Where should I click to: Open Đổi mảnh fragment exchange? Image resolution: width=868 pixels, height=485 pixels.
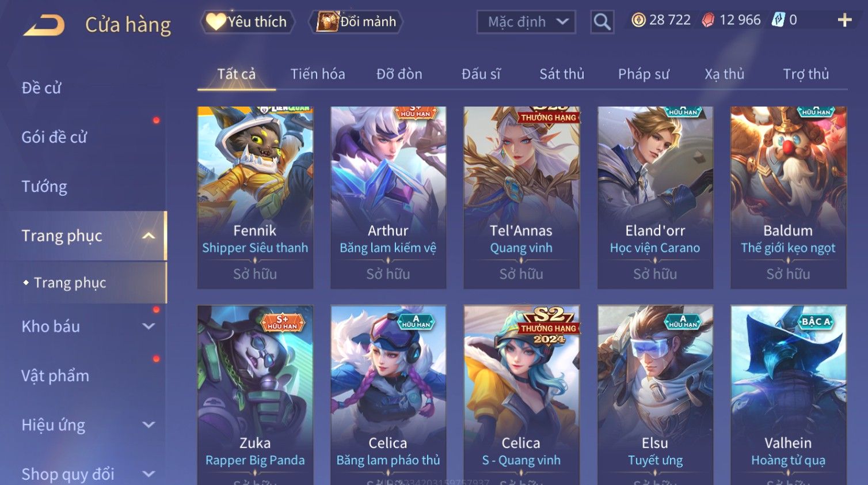[x=356, y=22]
